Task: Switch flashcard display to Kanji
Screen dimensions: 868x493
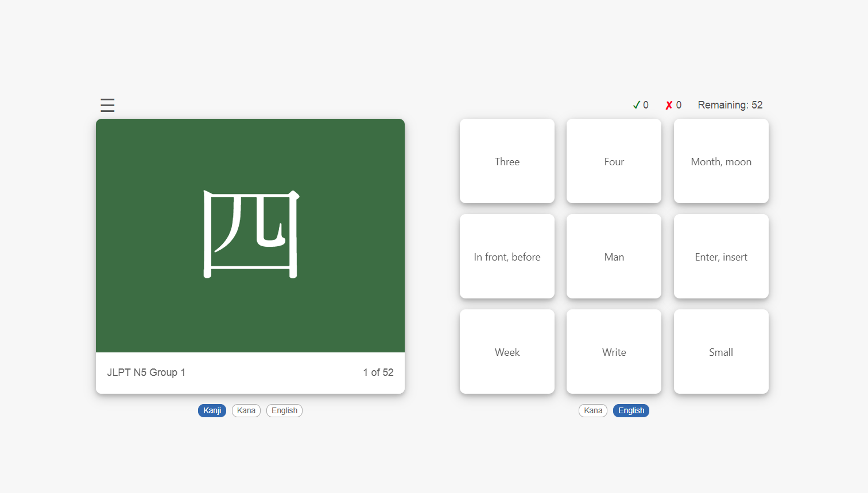Action: click(212, 410)
